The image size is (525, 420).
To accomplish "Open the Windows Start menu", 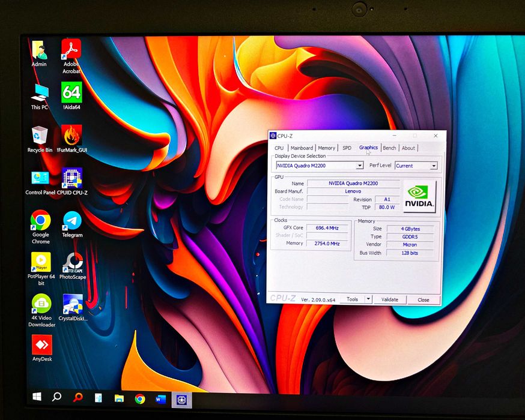I will coord(37,397).
